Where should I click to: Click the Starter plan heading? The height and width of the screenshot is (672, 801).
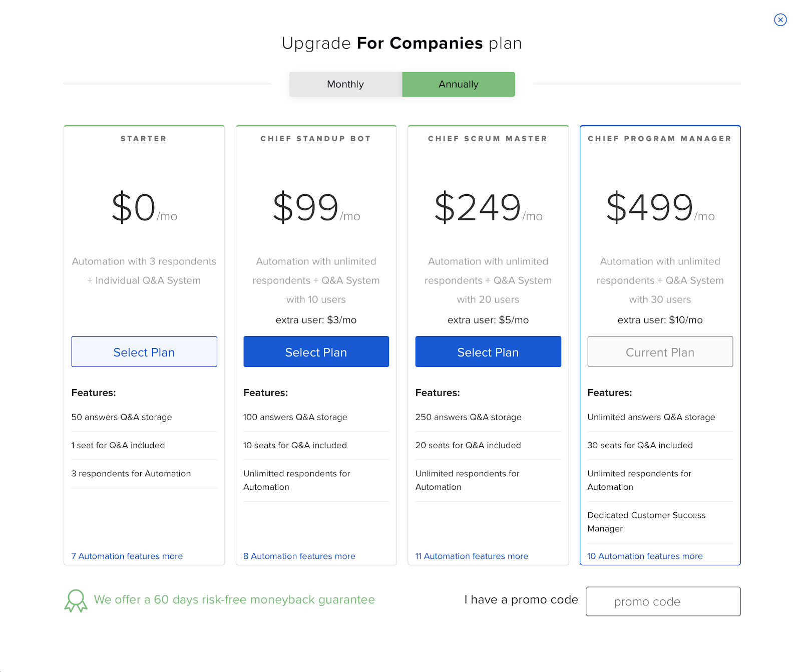(x=144, y=139)
